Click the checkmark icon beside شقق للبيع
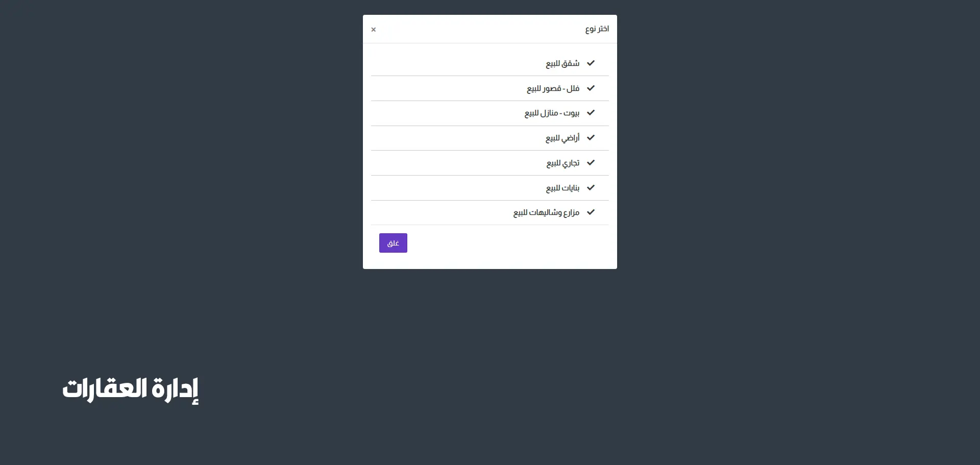Screen dimensions: 980x465 [x=591, y=63]
